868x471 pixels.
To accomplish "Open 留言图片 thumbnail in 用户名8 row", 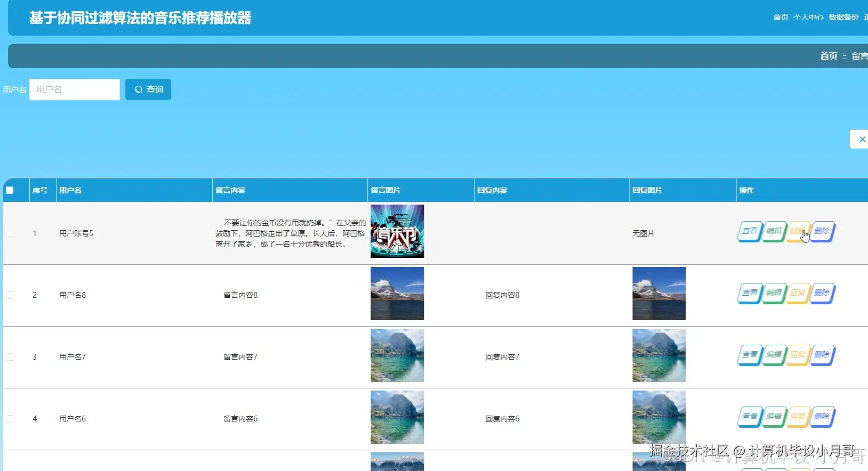I will (397, 294).
